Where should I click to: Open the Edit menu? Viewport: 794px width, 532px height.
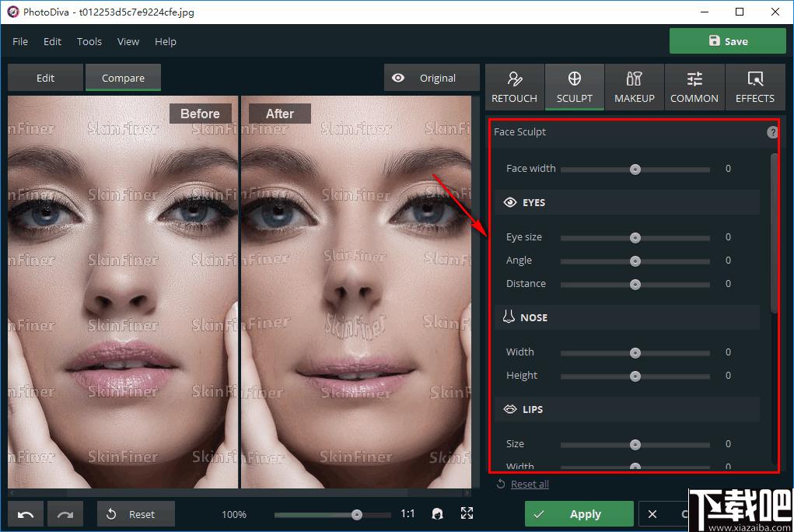click(x=52, y=41)
